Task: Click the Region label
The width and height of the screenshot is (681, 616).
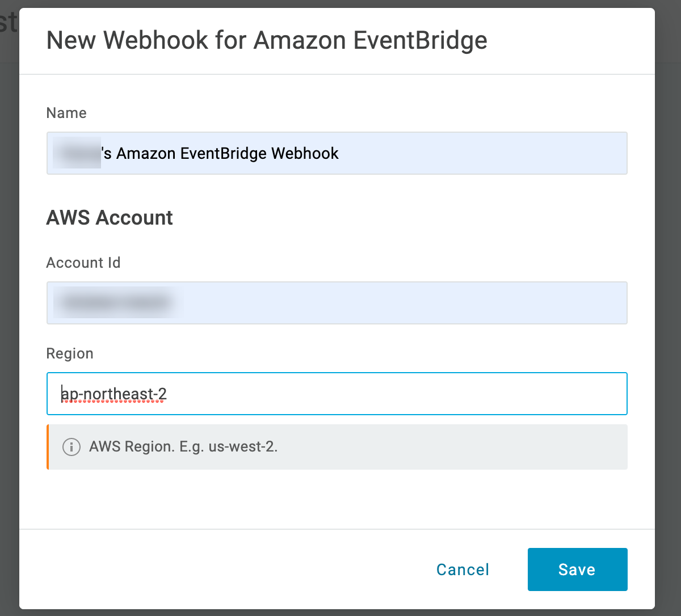Action: [x=70, y=353]
